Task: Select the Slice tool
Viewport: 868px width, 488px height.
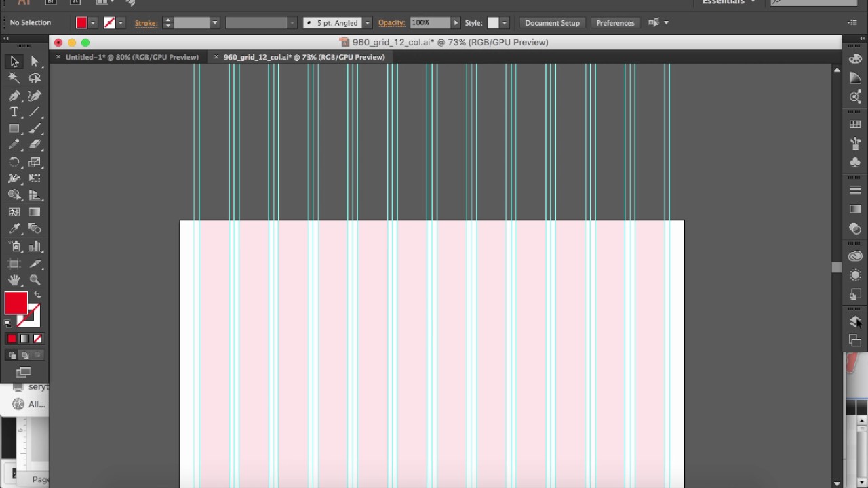Action: [35, 264]
